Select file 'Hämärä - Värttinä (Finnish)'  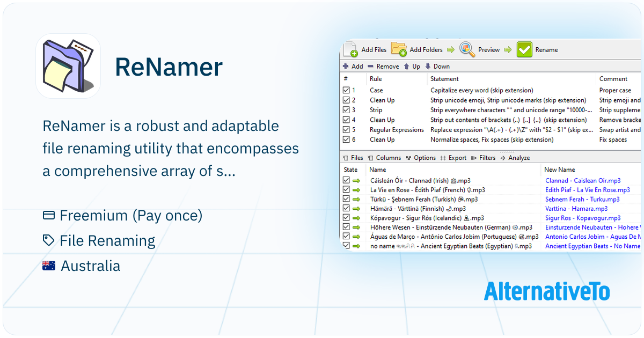(418, 209)
